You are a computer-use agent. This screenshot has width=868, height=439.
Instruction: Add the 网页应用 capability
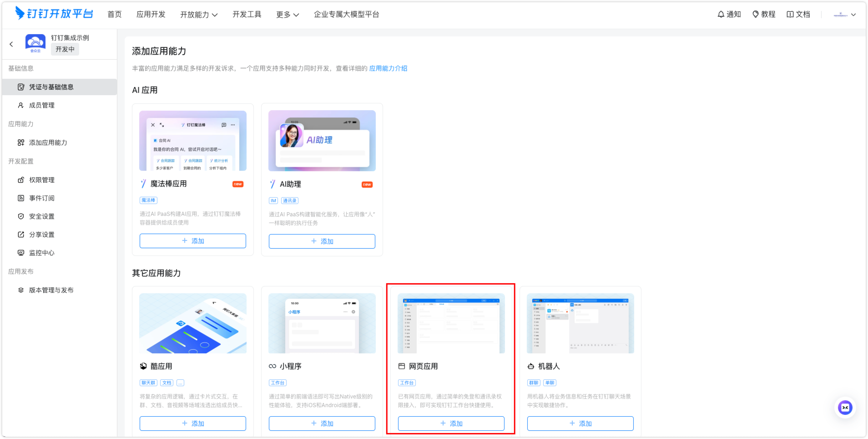tap(451, 424)
